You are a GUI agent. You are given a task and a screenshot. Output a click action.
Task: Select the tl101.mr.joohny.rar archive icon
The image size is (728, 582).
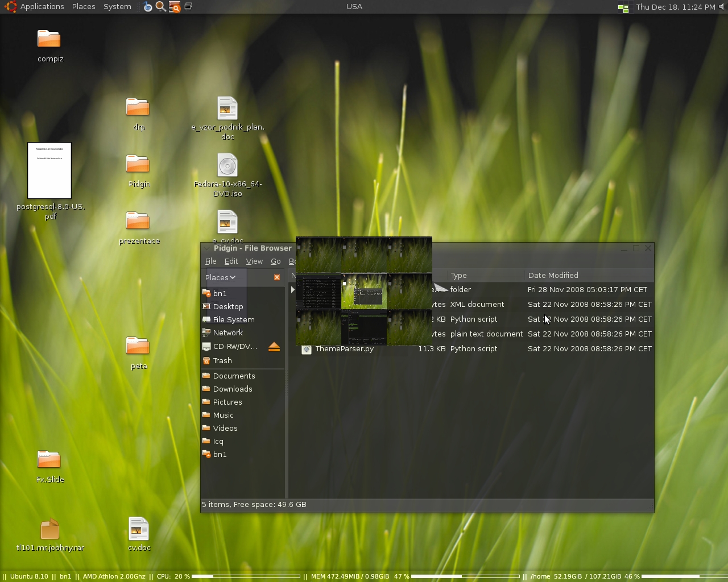(x=49, y=529)
